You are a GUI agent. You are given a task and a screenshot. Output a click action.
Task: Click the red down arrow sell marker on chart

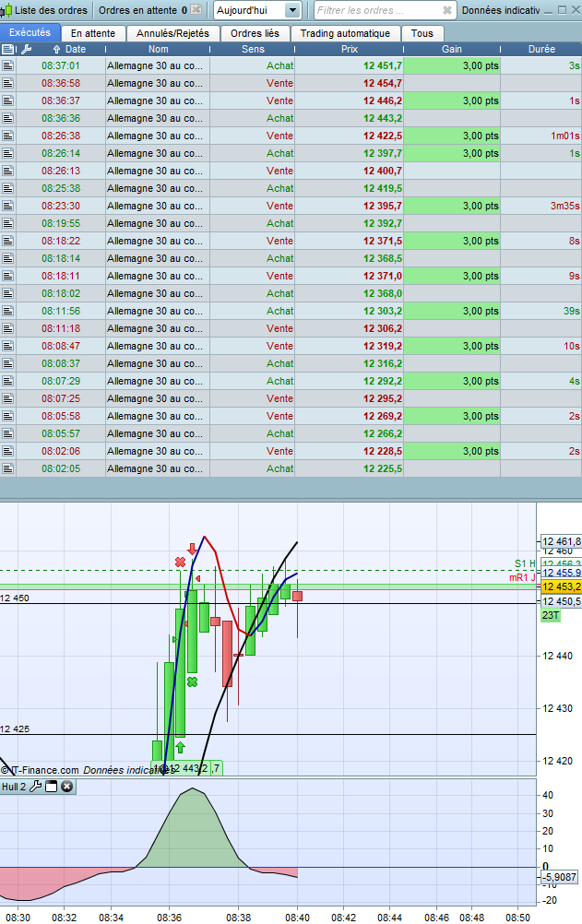[192, 549]
